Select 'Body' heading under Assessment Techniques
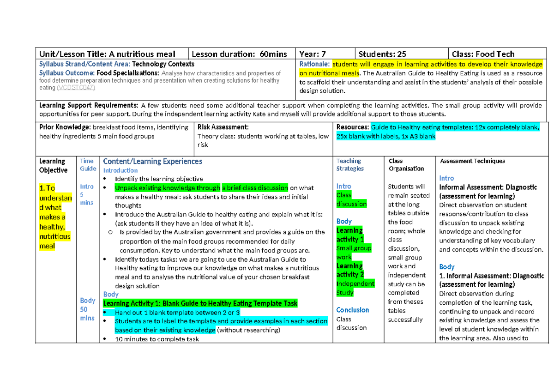 447,267
